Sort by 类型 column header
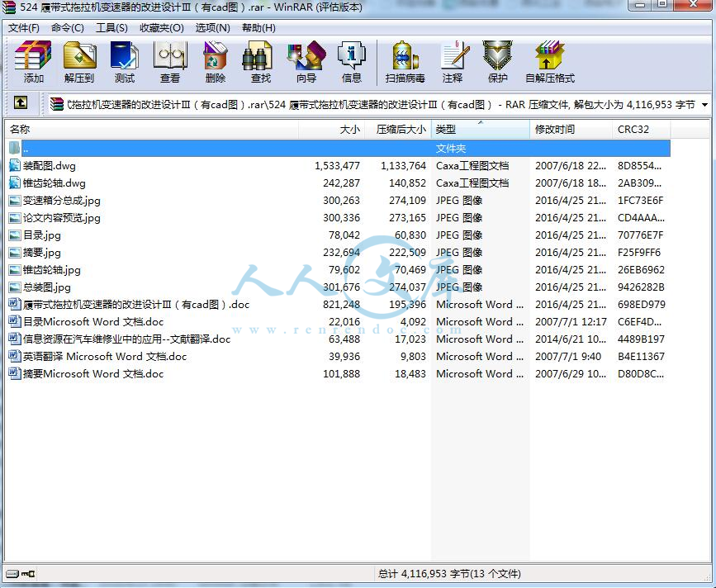716x588 pixels. [x=481, y=129]
